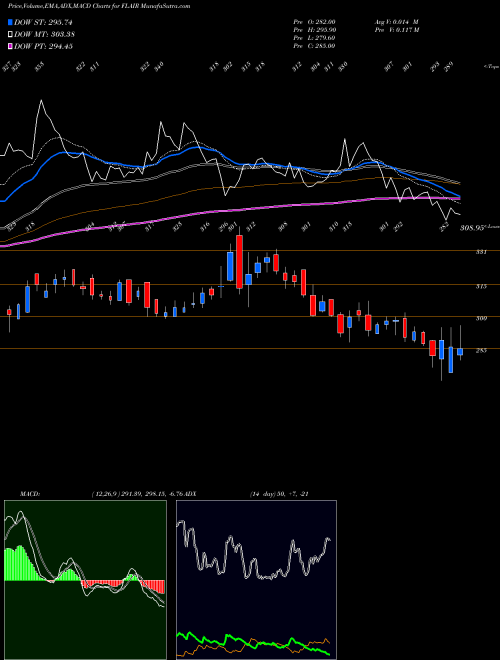
Task: Click the 315 price level label
Action: click(x=481, y=287)
